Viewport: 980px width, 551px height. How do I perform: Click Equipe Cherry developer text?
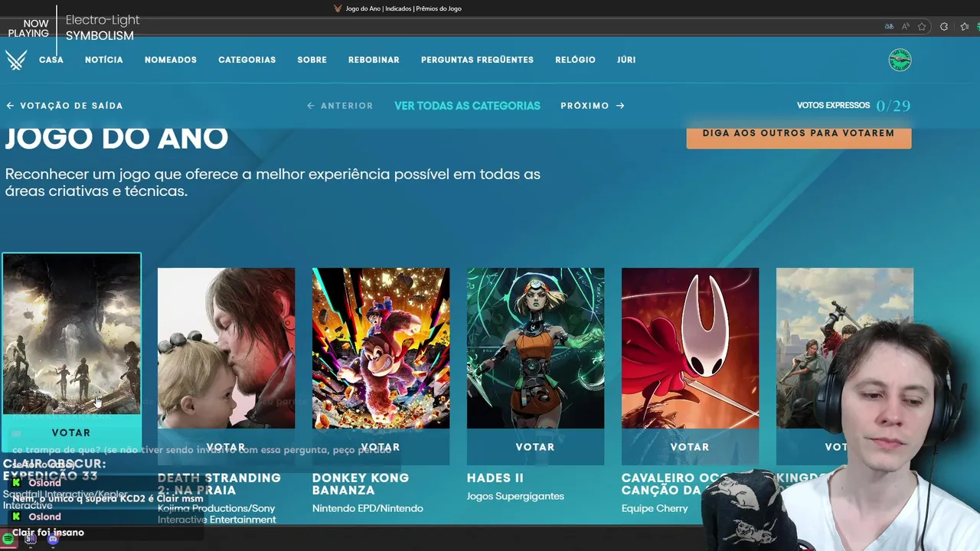[655, 508]
